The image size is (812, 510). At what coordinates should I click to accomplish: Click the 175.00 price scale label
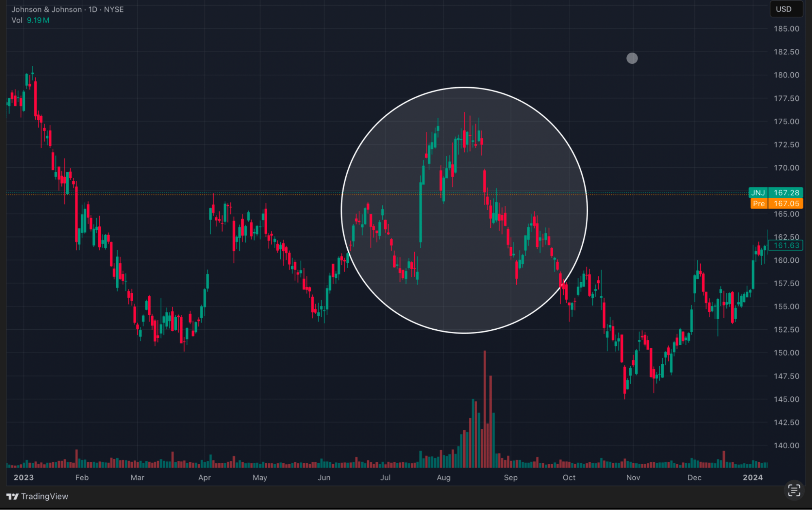pyautogui.click(x=786, y=121)
